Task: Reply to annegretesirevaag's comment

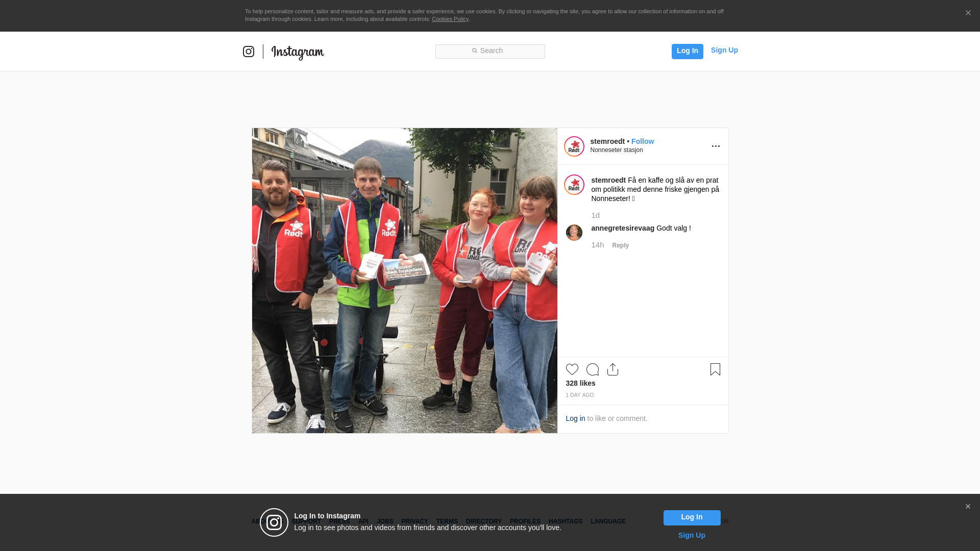Action: (621, 246)
